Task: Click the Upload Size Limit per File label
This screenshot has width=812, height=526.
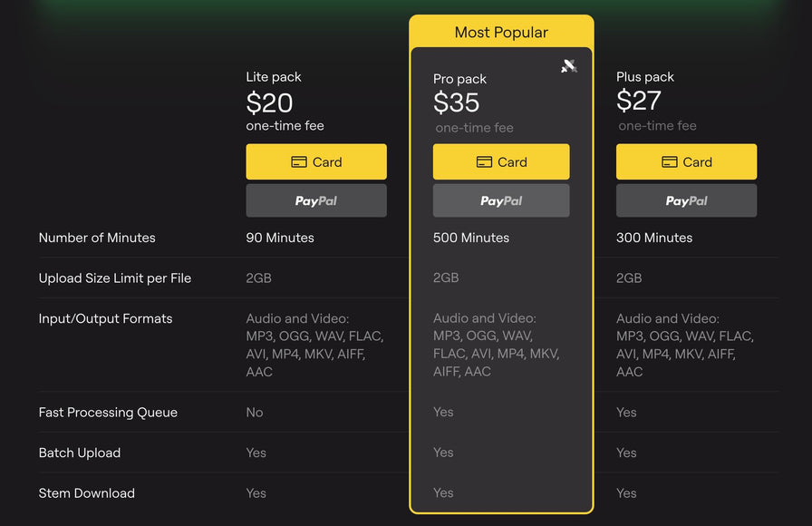Action: (x=115, y=278)
